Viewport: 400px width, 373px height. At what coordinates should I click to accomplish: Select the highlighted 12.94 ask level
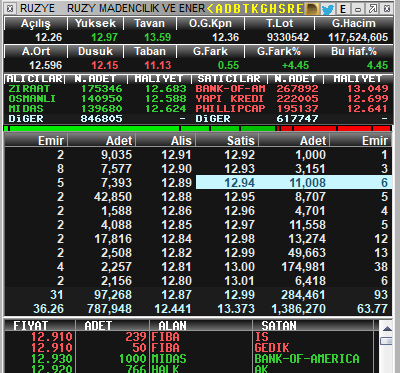[293, 183]
